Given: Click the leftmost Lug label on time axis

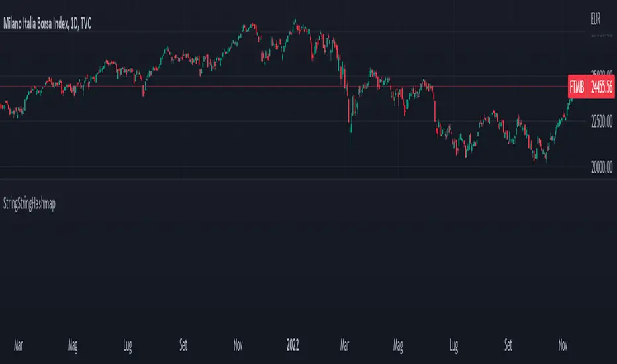Looking at the screenshot, I should pos(129,345).
